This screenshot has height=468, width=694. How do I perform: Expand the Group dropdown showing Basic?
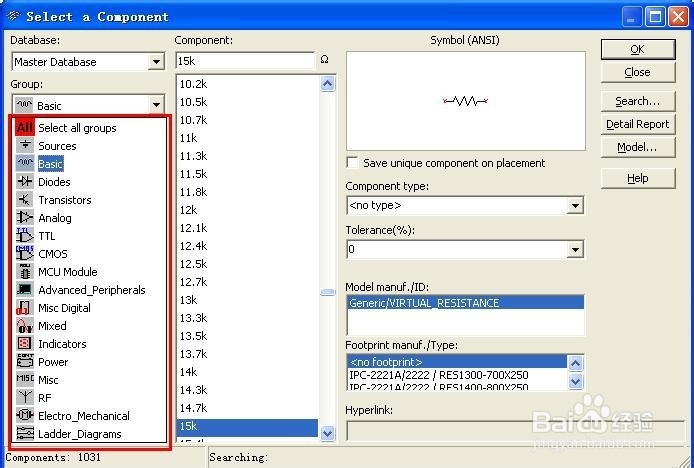tap(156, 105)
